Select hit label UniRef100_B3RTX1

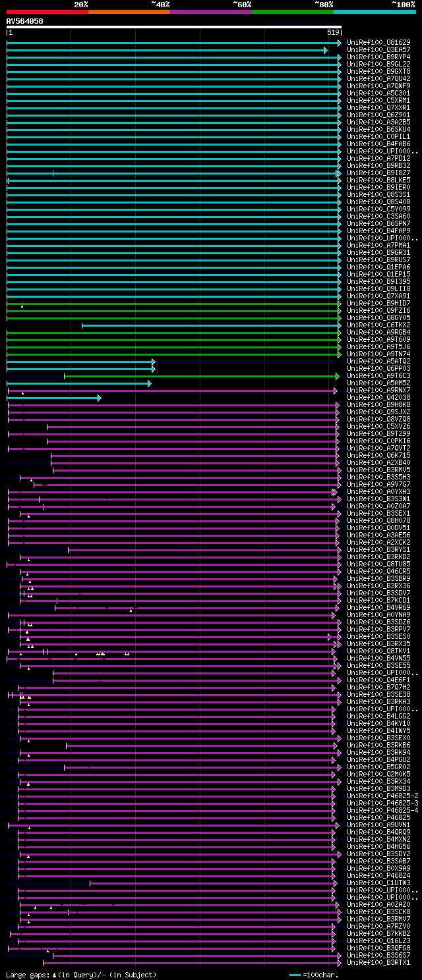[378, 962]
